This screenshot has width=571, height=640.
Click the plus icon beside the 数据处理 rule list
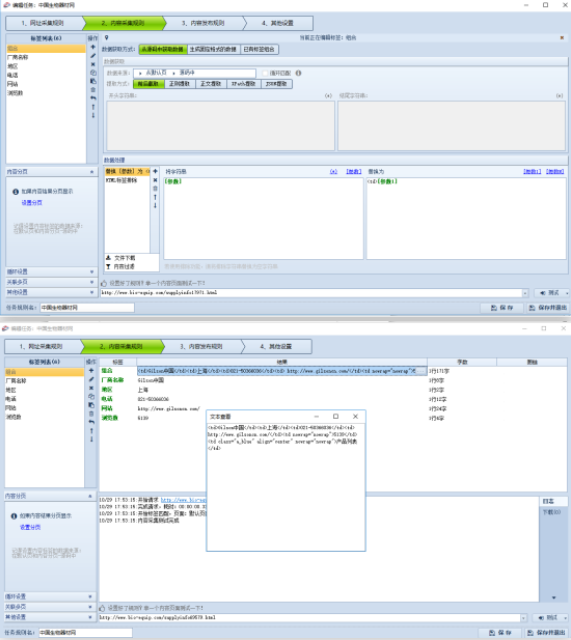pos(155,171)
